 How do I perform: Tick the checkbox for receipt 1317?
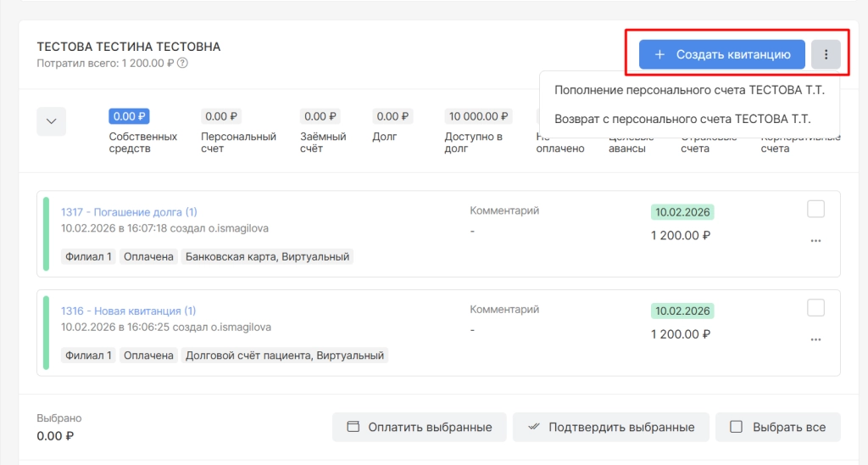click(815, 209)
